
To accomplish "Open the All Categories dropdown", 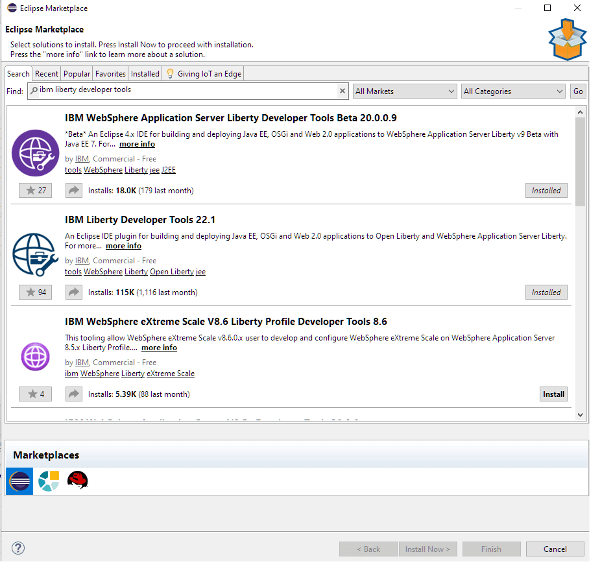I will (513, 91).
